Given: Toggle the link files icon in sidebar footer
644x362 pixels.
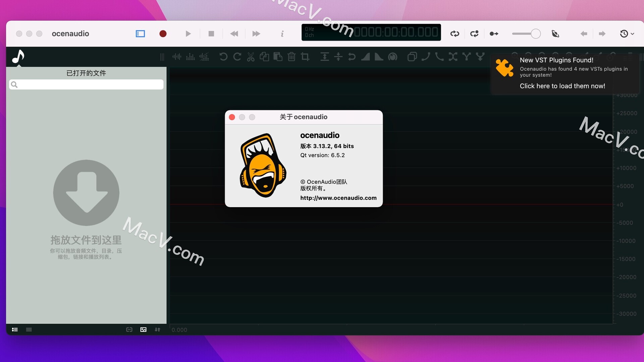Looking at the screenshot, I should pyautogui.click(x=129, y=329).
